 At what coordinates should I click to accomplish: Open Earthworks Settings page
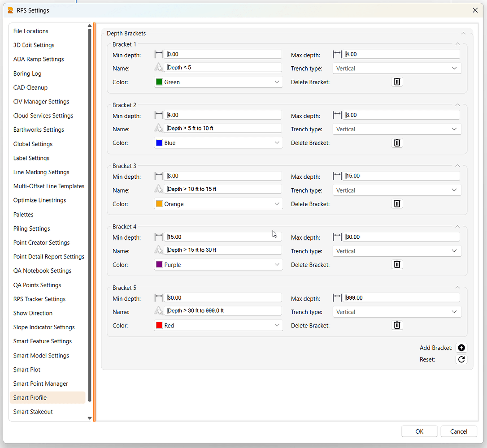48,129
